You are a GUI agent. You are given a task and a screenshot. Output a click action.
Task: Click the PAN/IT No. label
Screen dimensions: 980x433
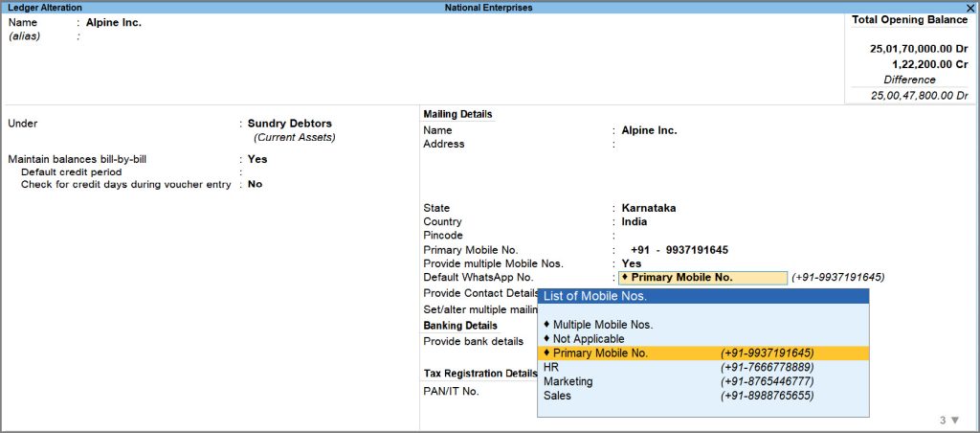[451, 391]
